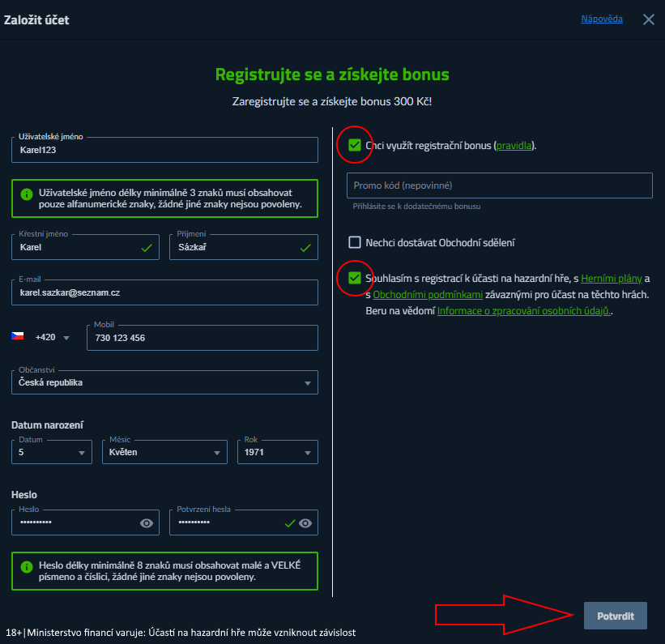Image resolution: width=665 pixels, height=644 pixels.
Task: Click the Příjmení field with Sázkař
Action: 244,247
